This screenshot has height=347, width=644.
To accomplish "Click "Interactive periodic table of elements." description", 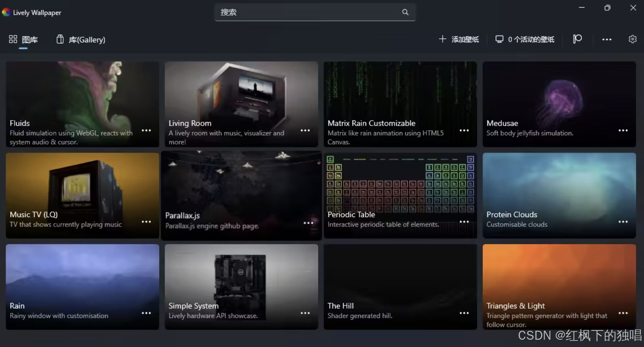I will [383, 224].
